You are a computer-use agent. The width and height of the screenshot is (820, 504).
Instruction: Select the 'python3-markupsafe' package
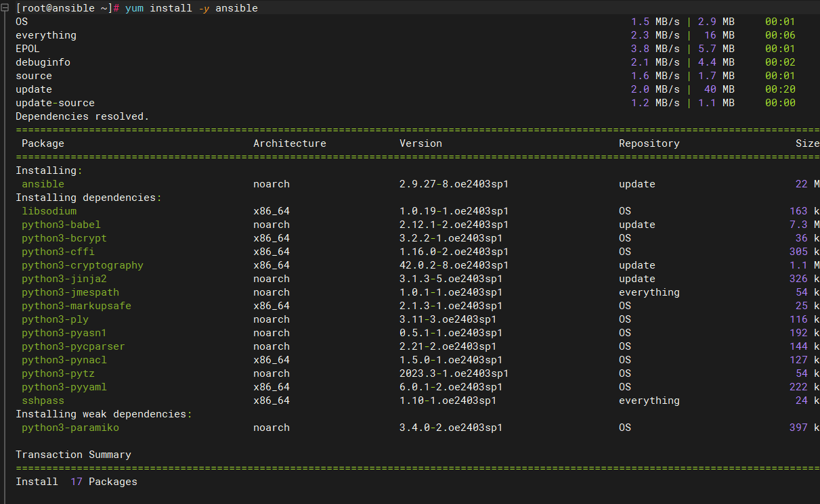point(77,306)
